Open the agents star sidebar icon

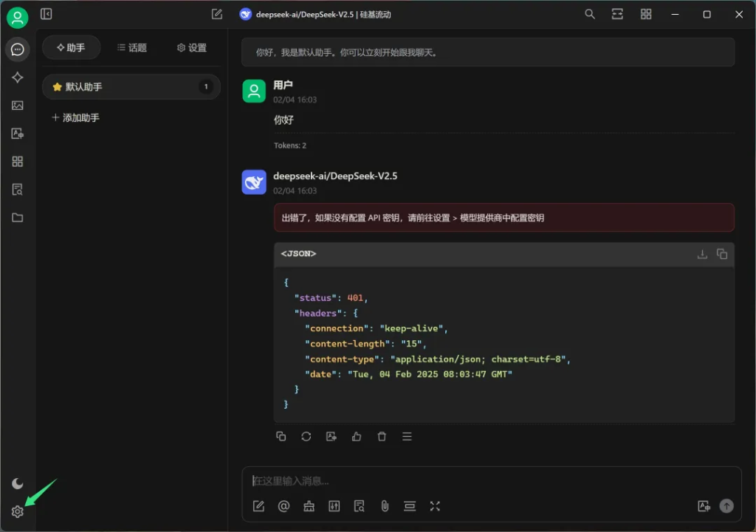(x=18, y=77)
